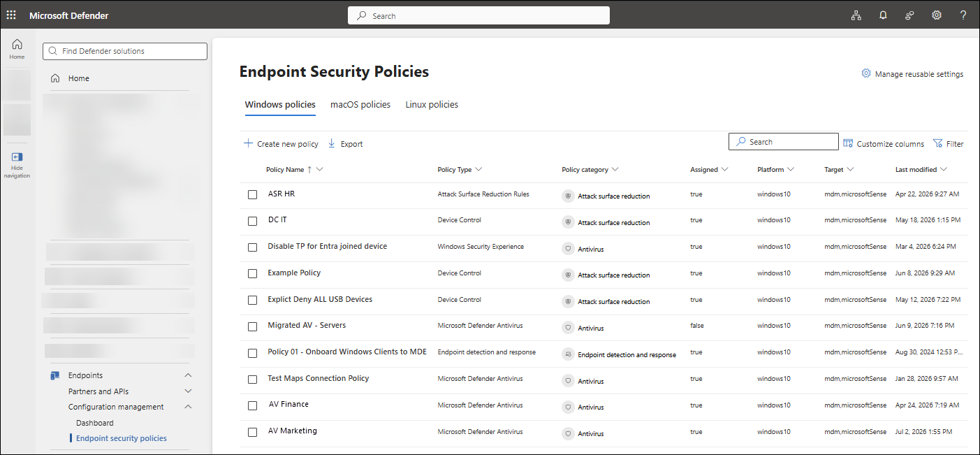Open the Assigned column dropdown
This screenshot has height=455, width=980.
[x=725, y=170]
